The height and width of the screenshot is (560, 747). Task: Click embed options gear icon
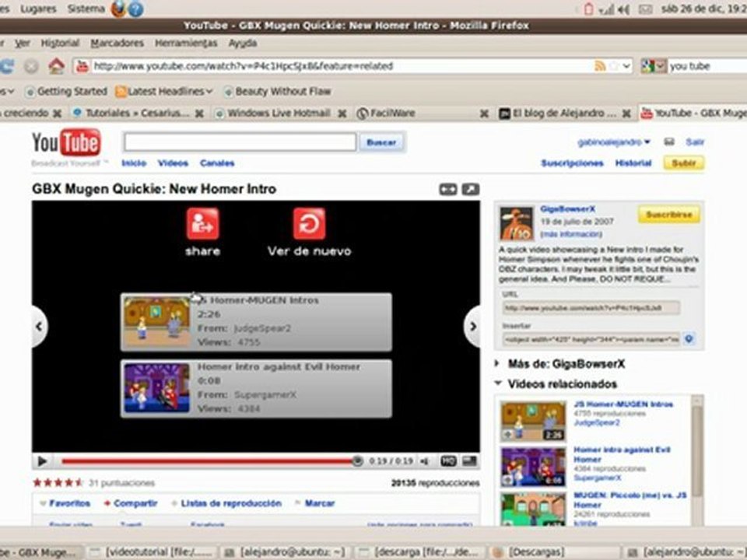(689, 339)
